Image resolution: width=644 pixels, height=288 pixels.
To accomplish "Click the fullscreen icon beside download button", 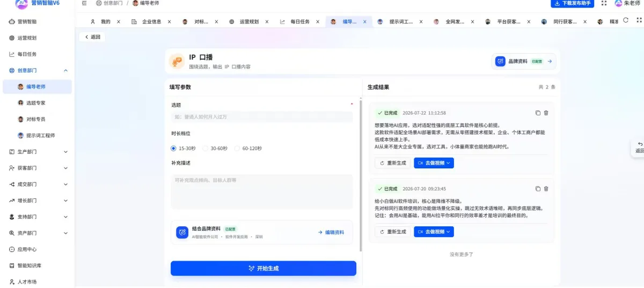I will click(x=604, y=3).
